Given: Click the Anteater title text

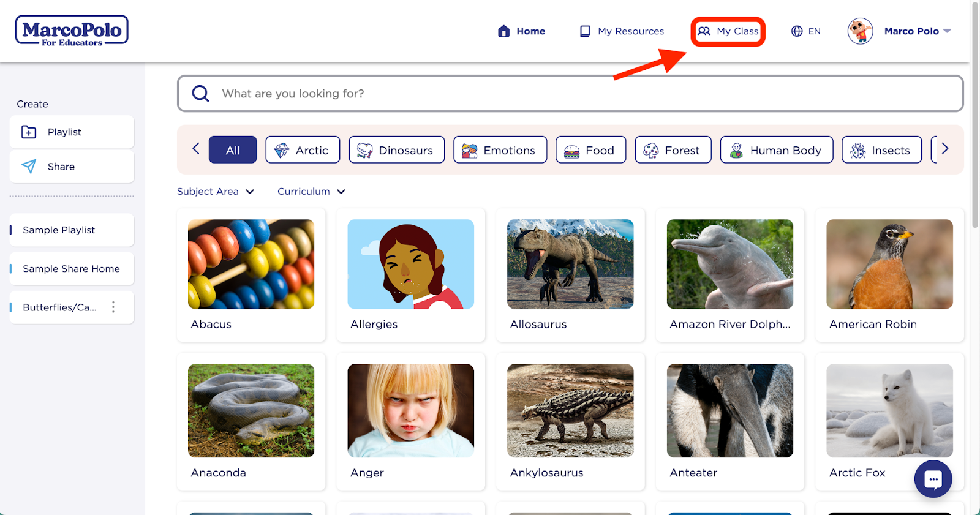Looking at the screenshot, I should point(693,473).
